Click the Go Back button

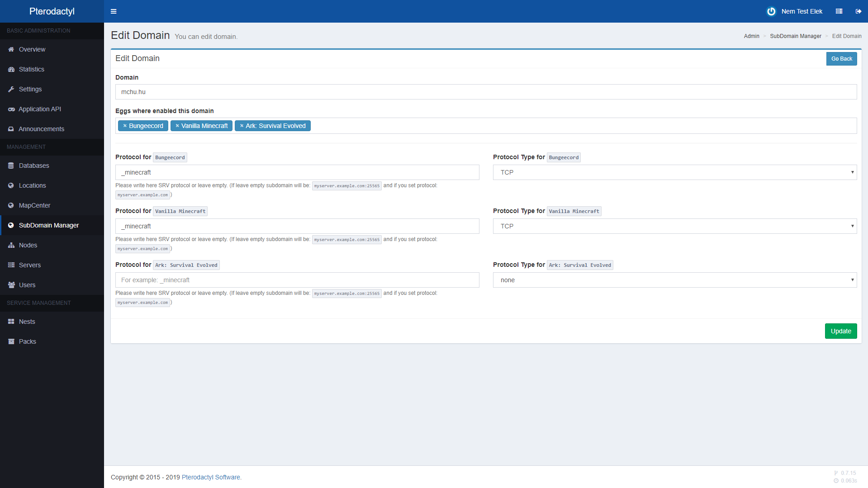click(x=841, y=59)
